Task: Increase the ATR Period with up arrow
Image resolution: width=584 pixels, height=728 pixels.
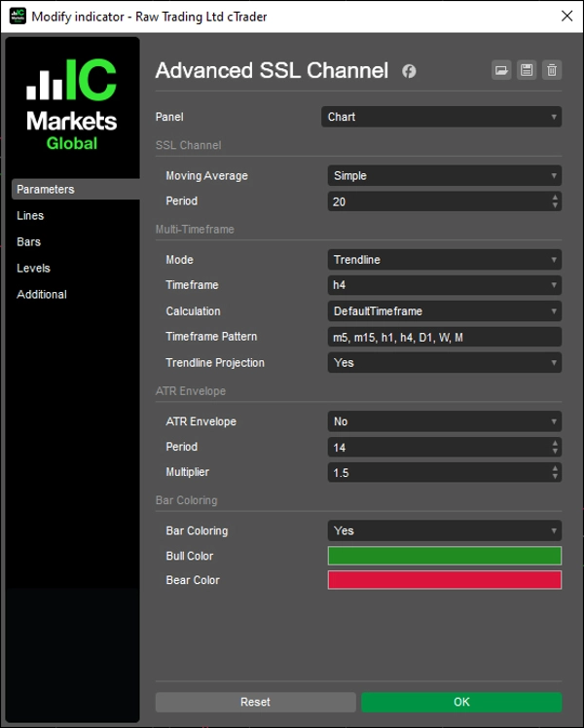Action: 555,444
